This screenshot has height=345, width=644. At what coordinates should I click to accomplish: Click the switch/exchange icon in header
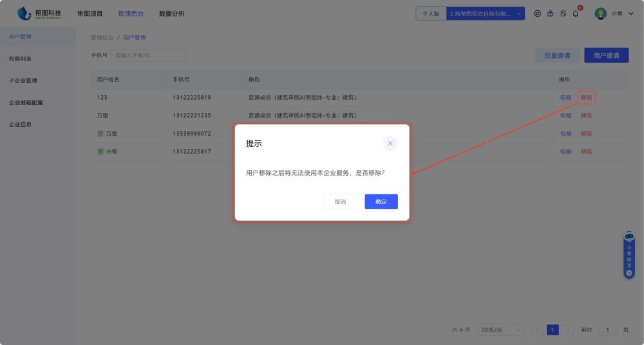click(537, 14)
